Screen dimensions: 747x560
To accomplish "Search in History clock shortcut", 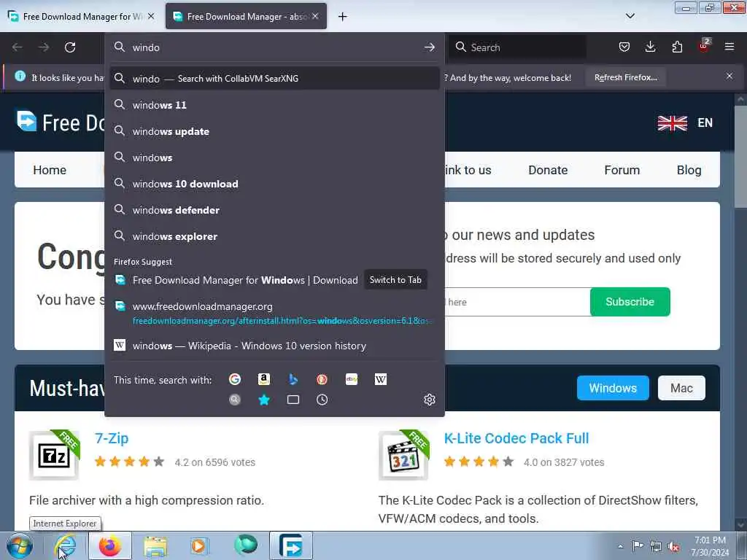I will click(x=322, y=400).
